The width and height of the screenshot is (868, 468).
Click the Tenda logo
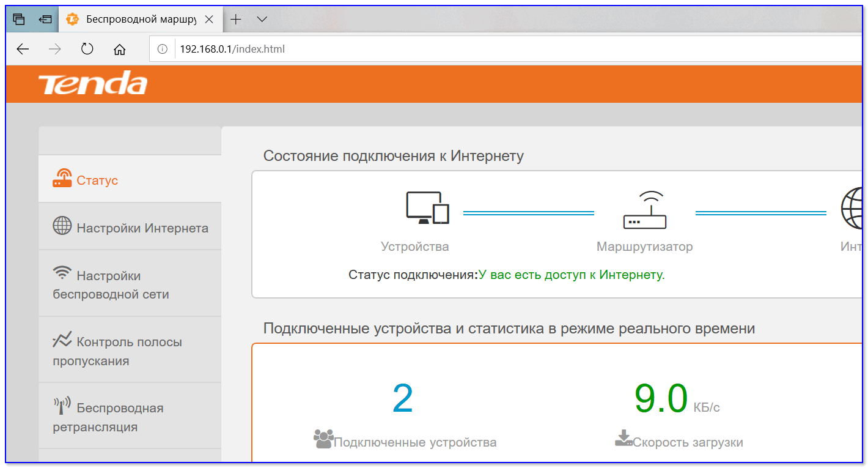tap(92, 83)
